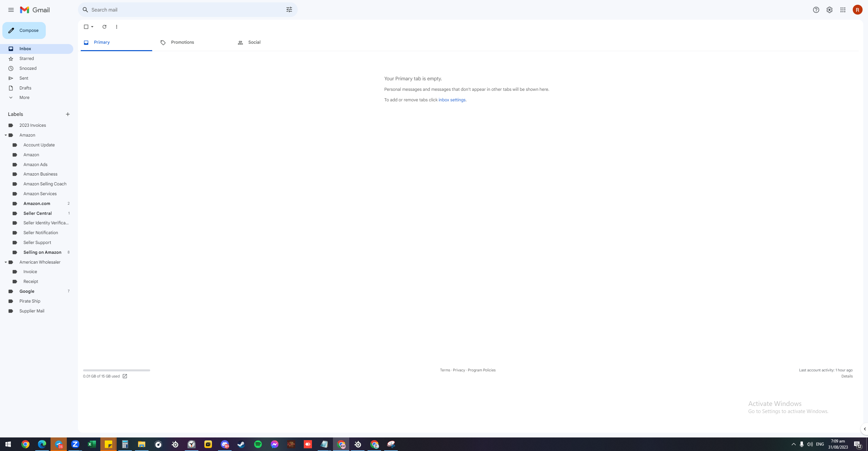Open the Privacy link
Image resolution: width=868 pixels, height=451 pixels.
(x=459, y=370)
